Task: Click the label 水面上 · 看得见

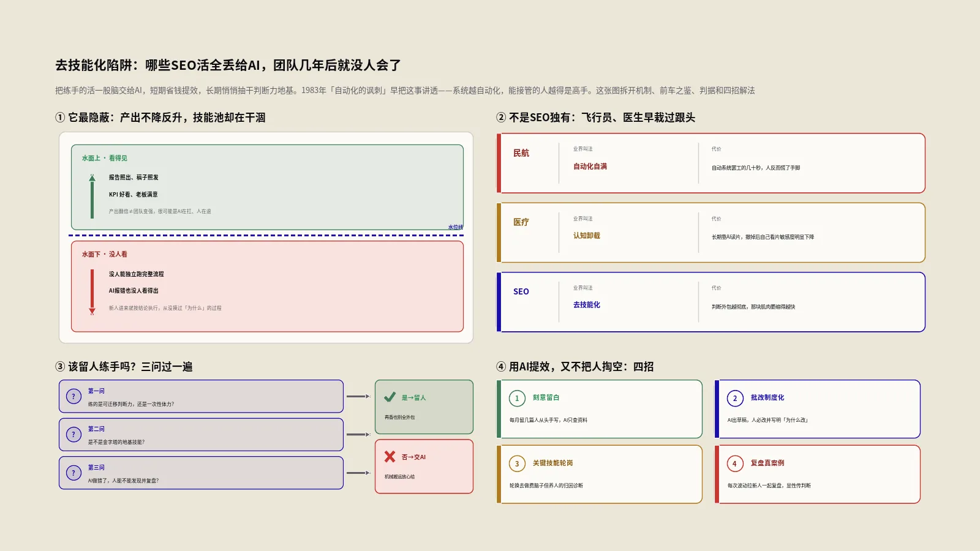Action: [x=105, y=158]
